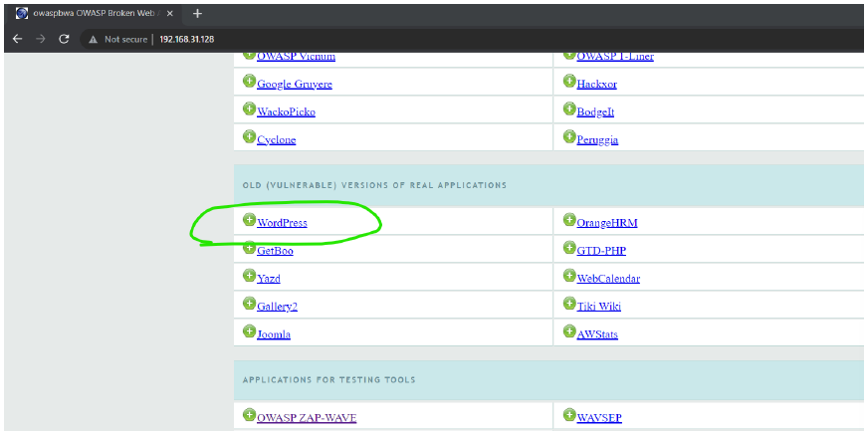Open the GetBoo link
Viewport: 868px width, 435px height.
[x=275, y=251]
